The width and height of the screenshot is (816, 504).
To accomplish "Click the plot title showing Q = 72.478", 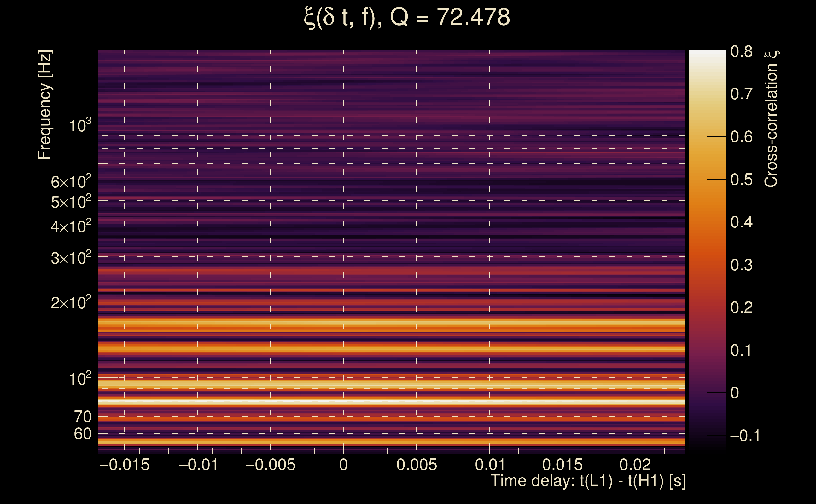I will pyautogui.click(x=407, y=17).
